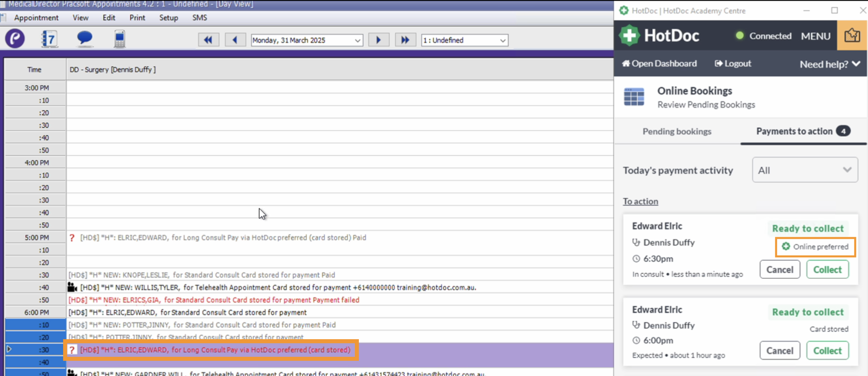Click the Time column header
This screenshot has height=376, width=868.
tap(34, 70)
